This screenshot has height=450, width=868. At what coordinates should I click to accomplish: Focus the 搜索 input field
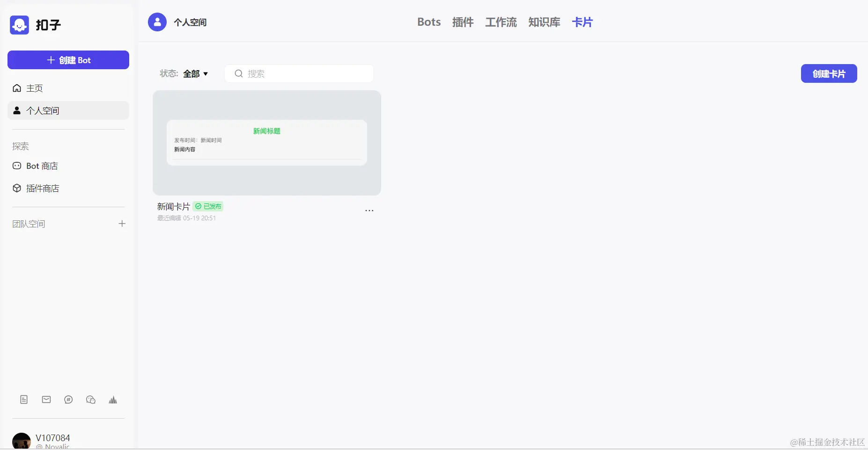299,73
